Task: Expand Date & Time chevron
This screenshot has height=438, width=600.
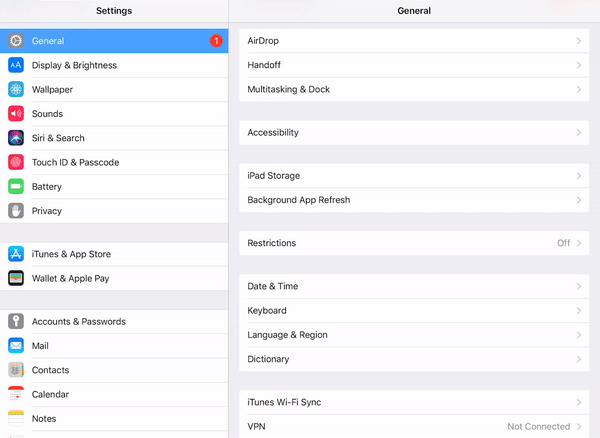Action: pos(579,287)
